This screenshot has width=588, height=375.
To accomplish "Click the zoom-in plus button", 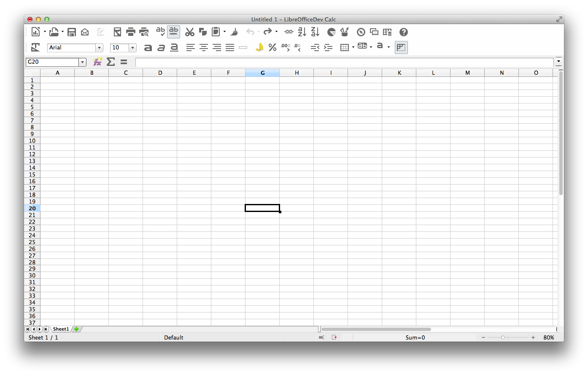I will point(533,337).
